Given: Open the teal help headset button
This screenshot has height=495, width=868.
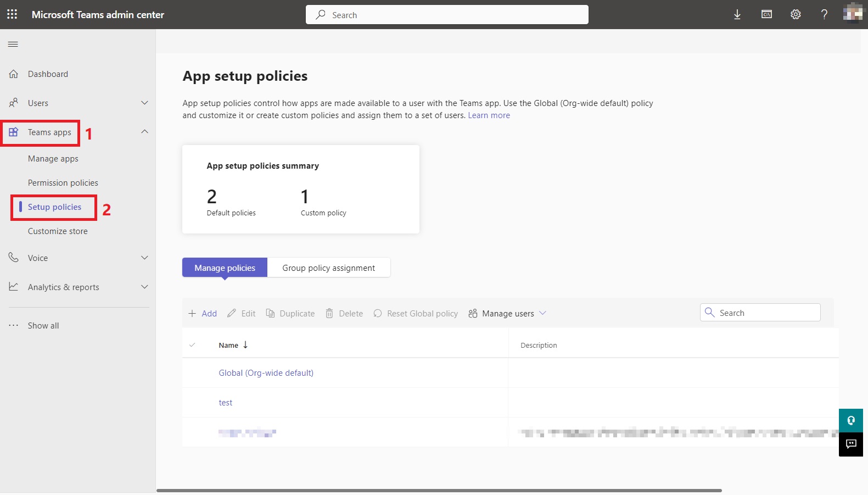Looking at the screenshot, I should 851,420.
